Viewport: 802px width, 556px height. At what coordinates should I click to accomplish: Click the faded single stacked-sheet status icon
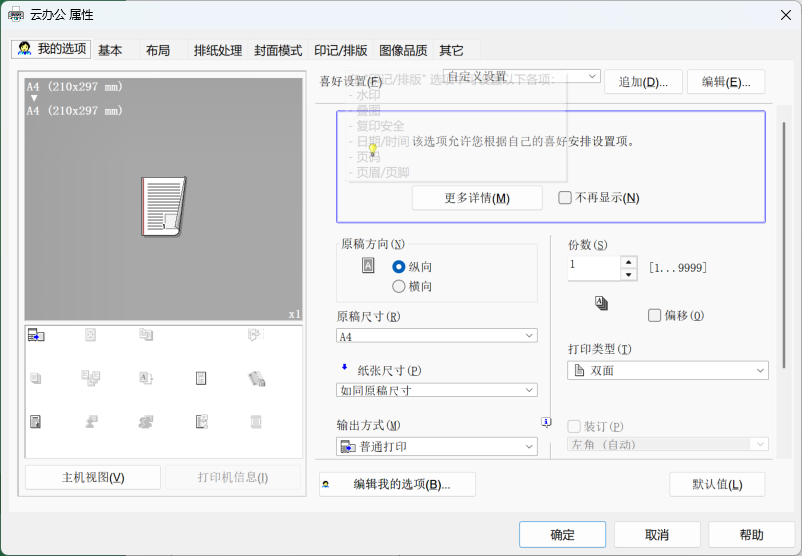click(x=35, y=379)
